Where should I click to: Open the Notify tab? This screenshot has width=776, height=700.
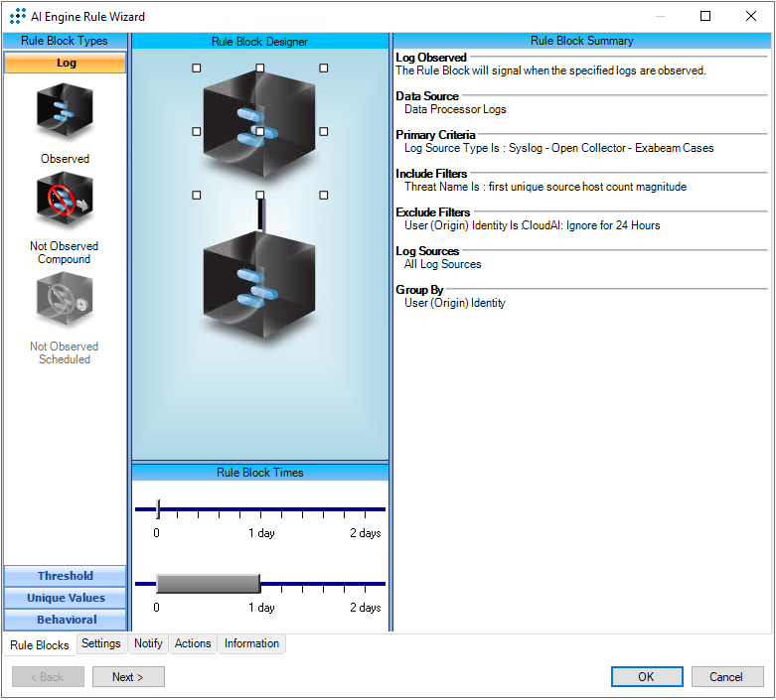click(148, 643)
